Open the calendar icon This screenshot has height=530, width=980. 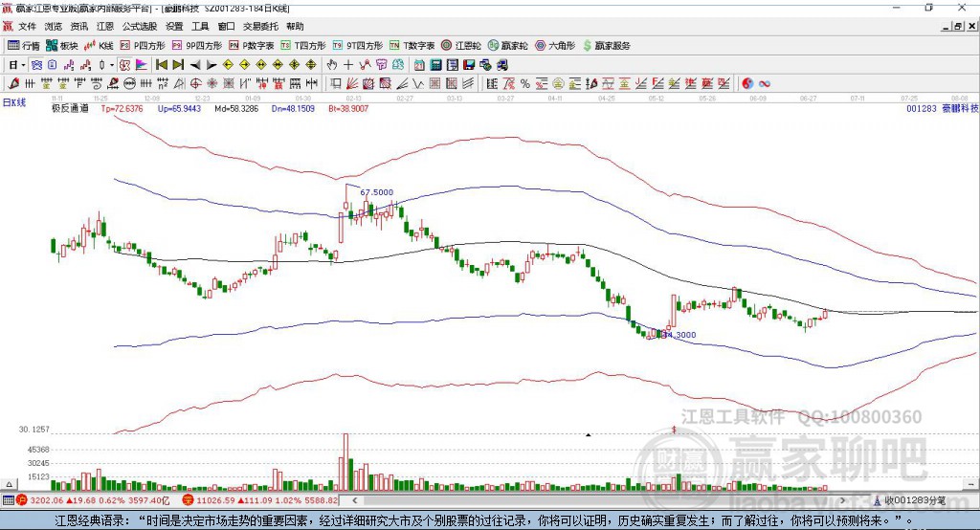(419, 65)
